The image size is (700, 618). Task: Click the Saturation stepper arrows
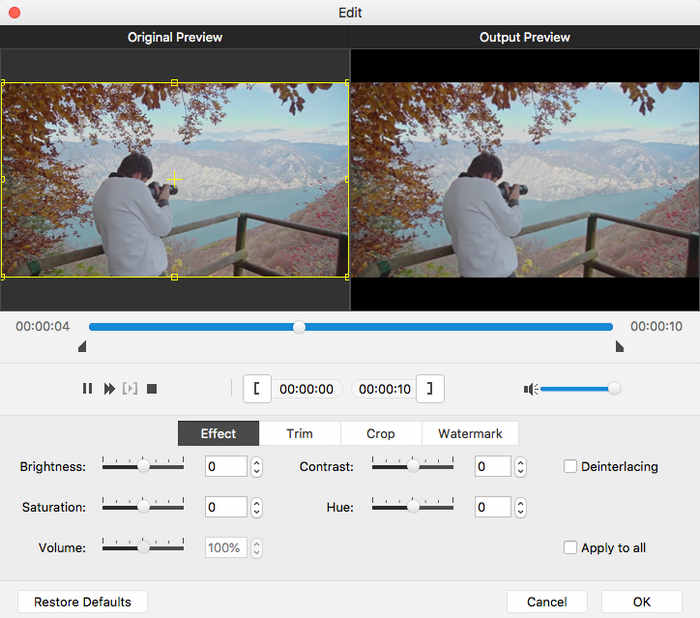(256, 508)
